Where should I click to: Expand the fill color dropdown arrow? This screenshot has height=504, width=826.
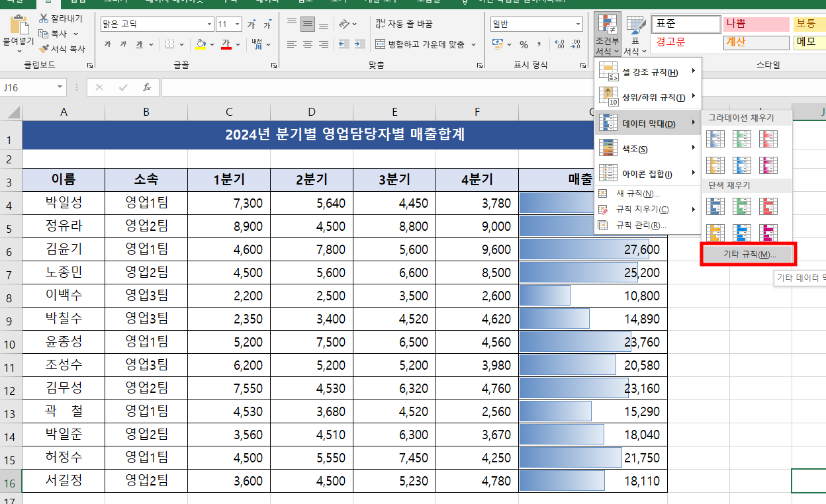(211, 44)
